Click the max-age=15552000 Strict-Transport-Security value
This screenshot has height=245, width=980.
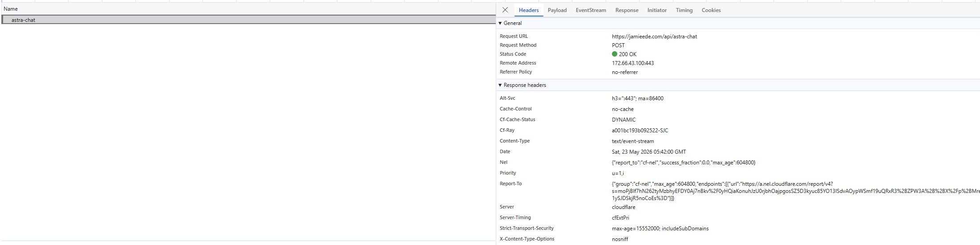click(660, 229)
